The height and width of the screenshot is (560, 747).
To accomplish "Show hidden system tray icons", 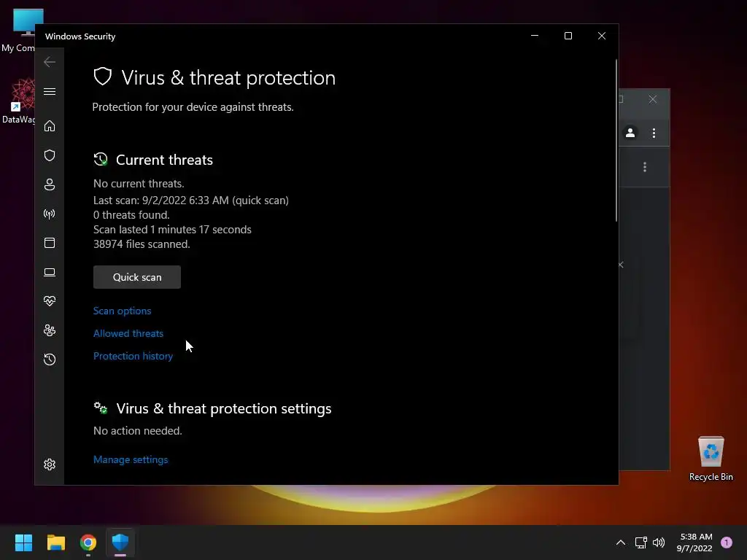I will pyautogui.click(x=621, y=542).
